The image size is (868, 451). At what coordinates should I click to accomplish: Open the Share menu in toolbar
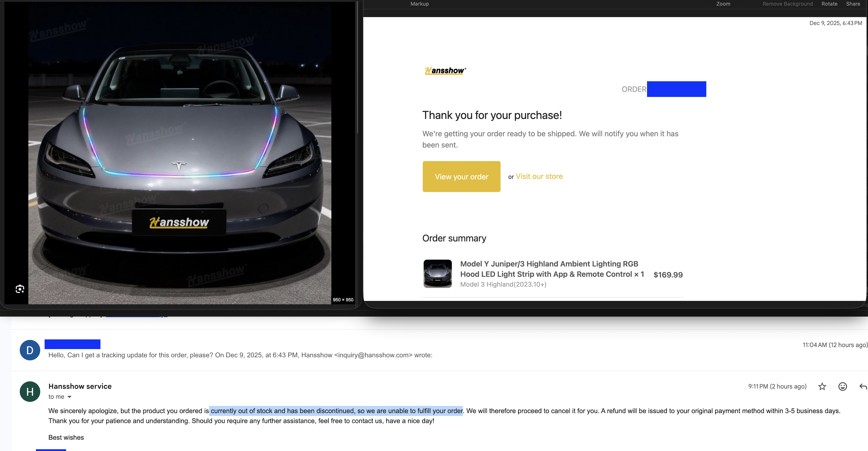pyautogui.click(x=853, y=4)
